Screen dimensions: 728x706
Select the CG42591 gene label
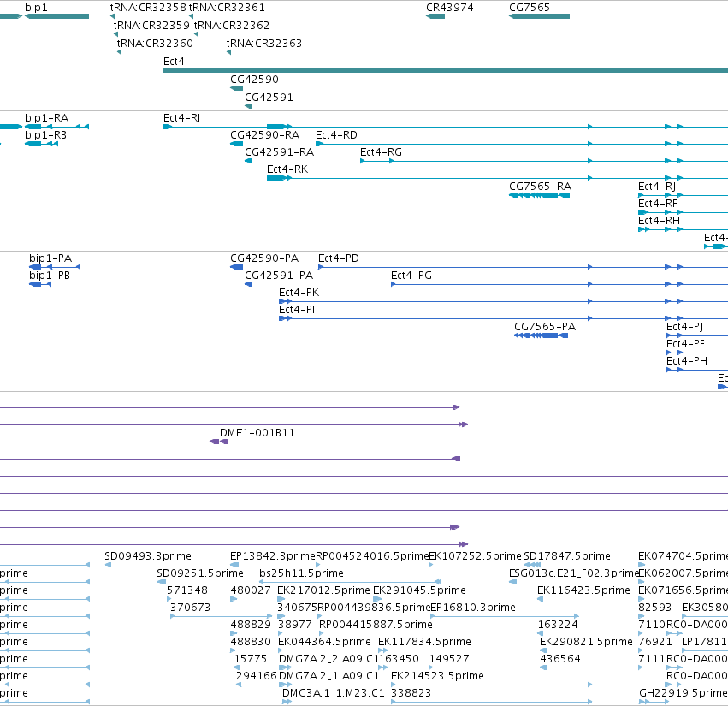tap(269, 98)
